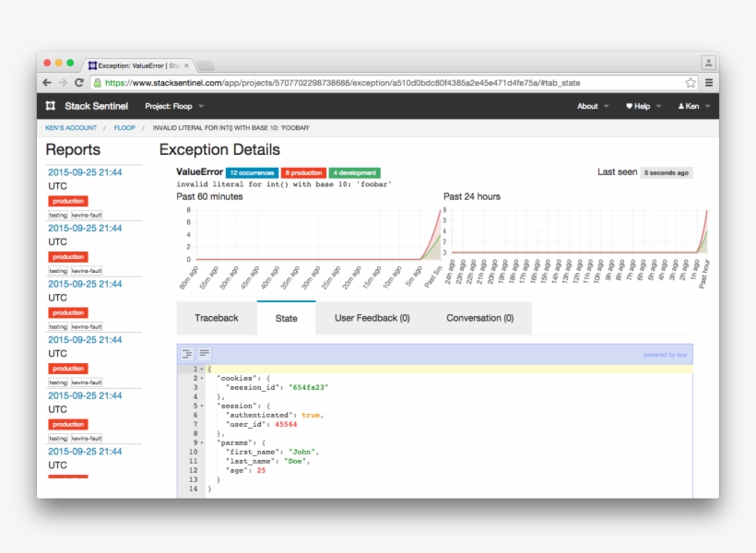Collapse the "cookies" block fold arrow
This screenshot has height=553, width=756.
(x=202, y=379)
